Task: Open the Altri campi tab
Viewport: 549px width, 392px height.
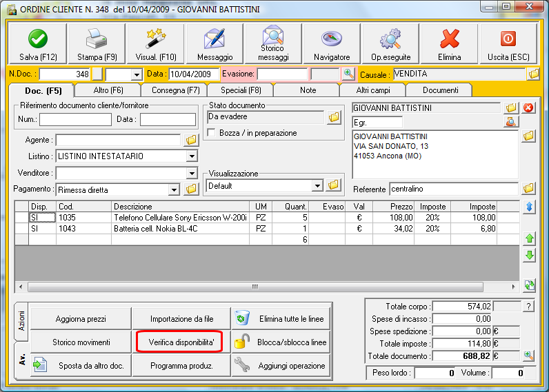Action: (x=372, y=90)
